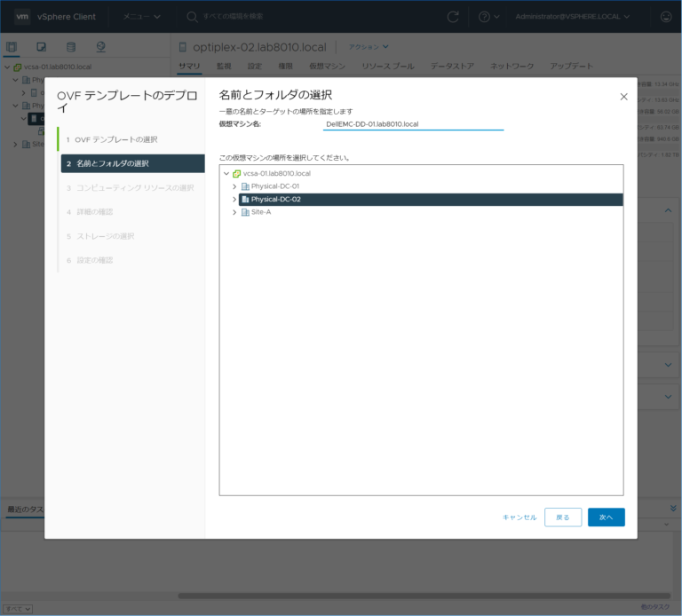Open Hosts and Clusters inventory view
This screenshot has height=616, width=682.
(x=12, y=47)
